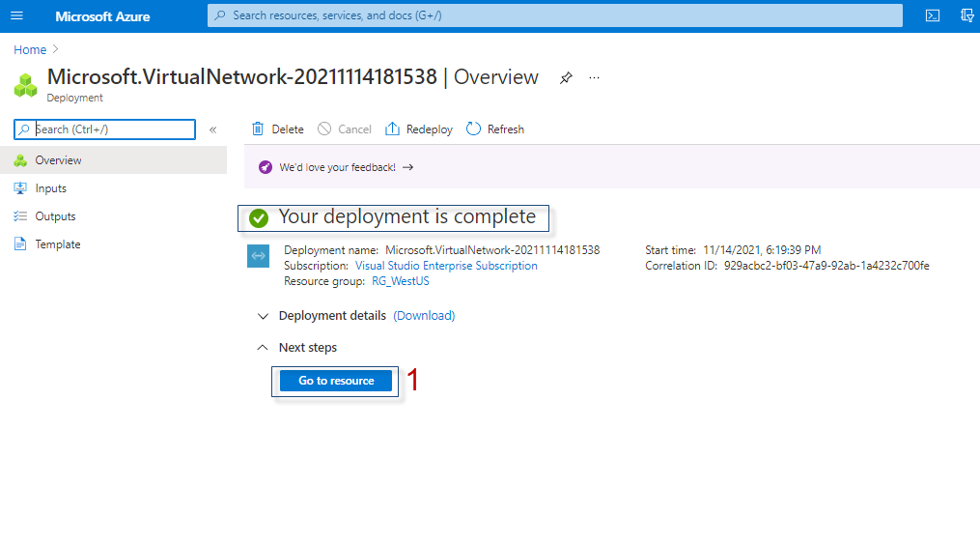Click the Refresh circular arrow icon

[474, 129]
